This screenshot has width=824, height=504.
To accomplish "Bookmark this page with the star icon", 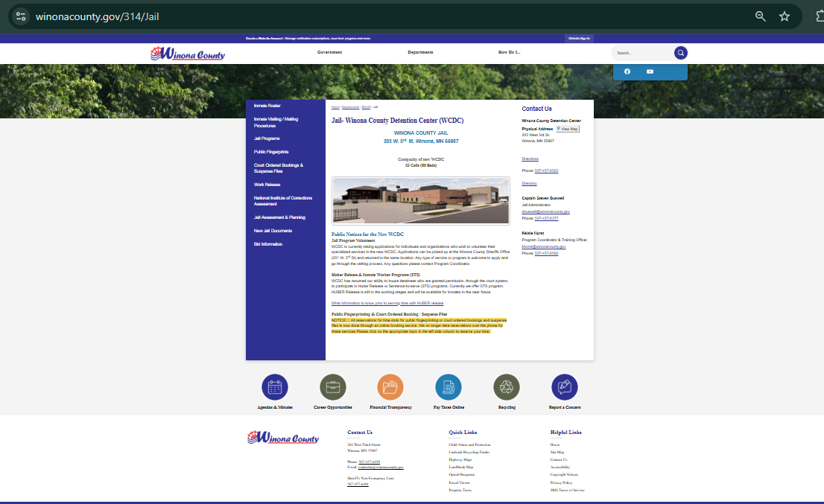I will (x=784, y=16).
